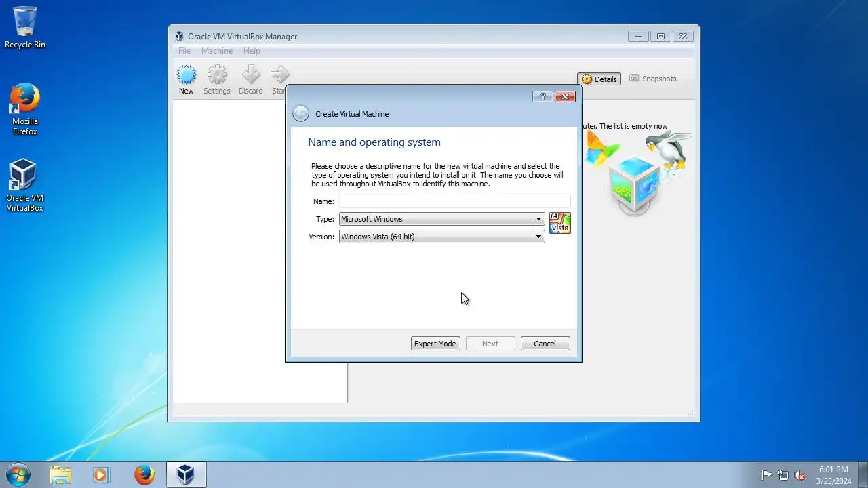Click the network tray icon
Screen dimensions: 868x488
783,475
